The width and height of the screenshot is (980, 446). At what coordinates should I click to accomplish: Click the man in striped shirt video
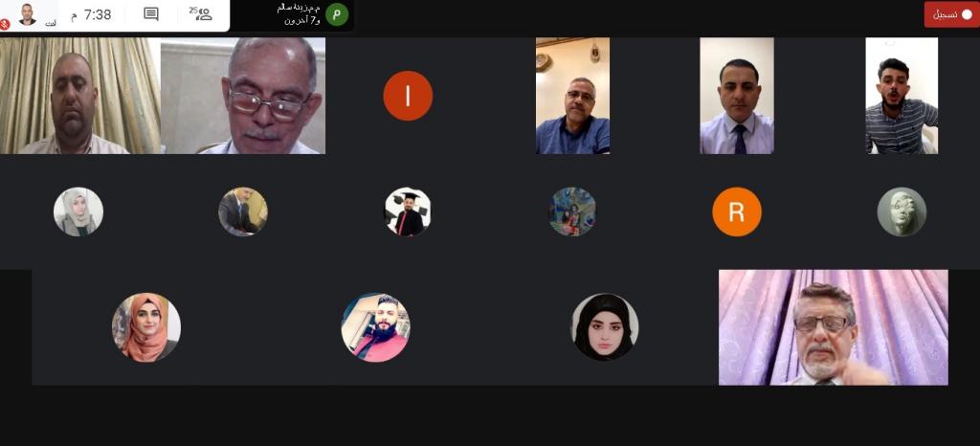(x=902, y=96)
